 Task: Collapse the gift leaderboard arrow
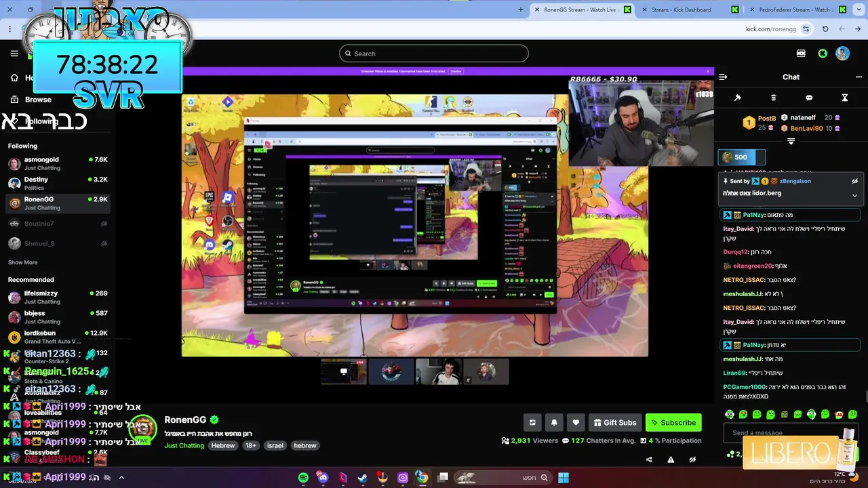click(791, 141)
